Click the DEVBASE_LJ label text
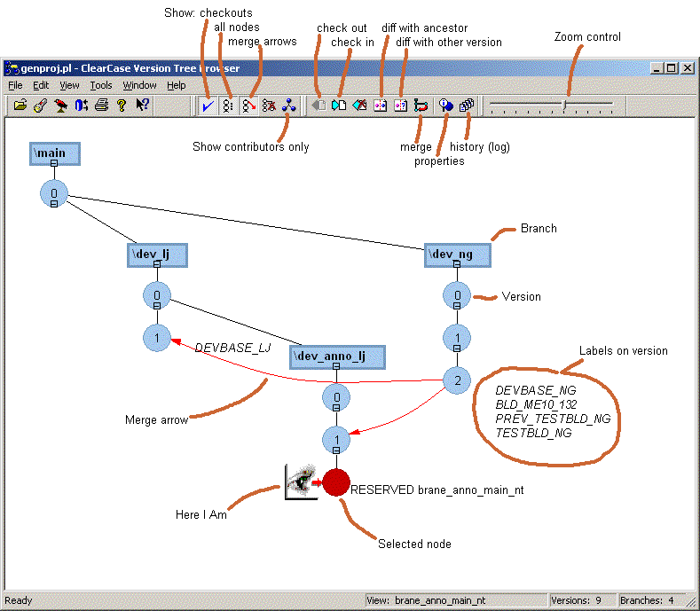Viewport: 700px width, 611px height. (232, 348)
